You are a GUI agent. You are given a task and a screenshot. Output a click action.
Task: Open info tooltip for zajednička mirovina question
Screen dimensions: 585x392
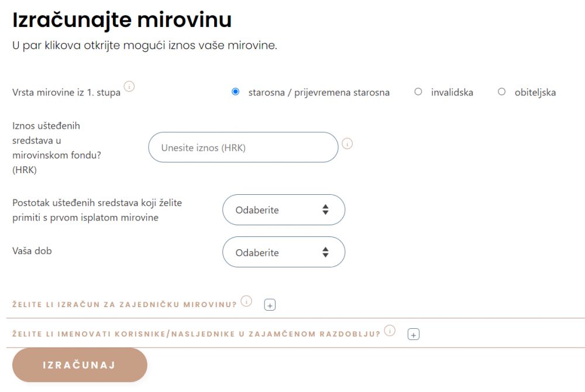(246, 301)
